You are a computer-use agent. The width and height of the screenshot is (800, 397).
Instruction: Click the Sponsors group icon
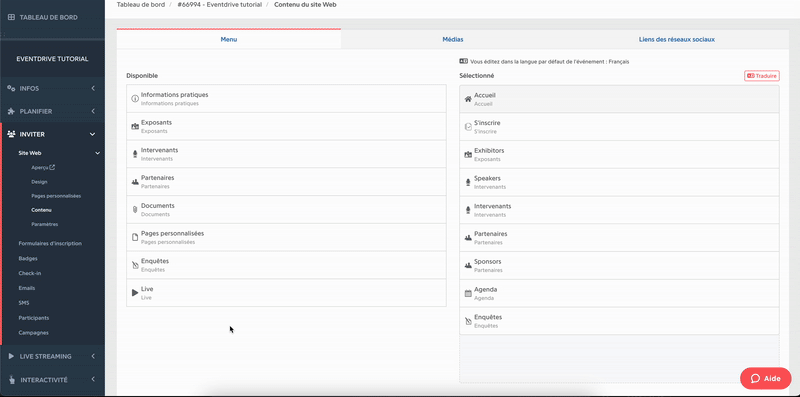[x=468, y=265]
